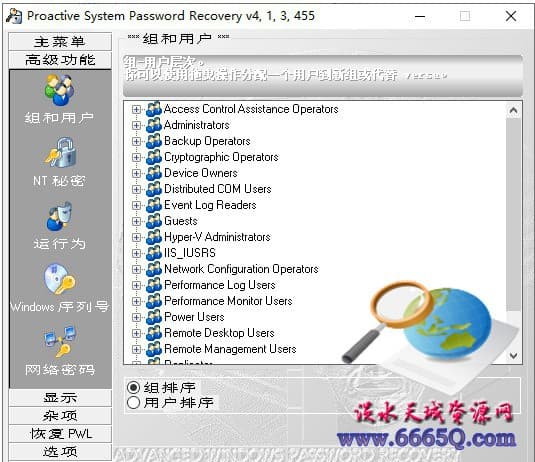Click the Guests group icon
Image resolution: width=535 pixels, height=462 pixels.
[154, 221]
